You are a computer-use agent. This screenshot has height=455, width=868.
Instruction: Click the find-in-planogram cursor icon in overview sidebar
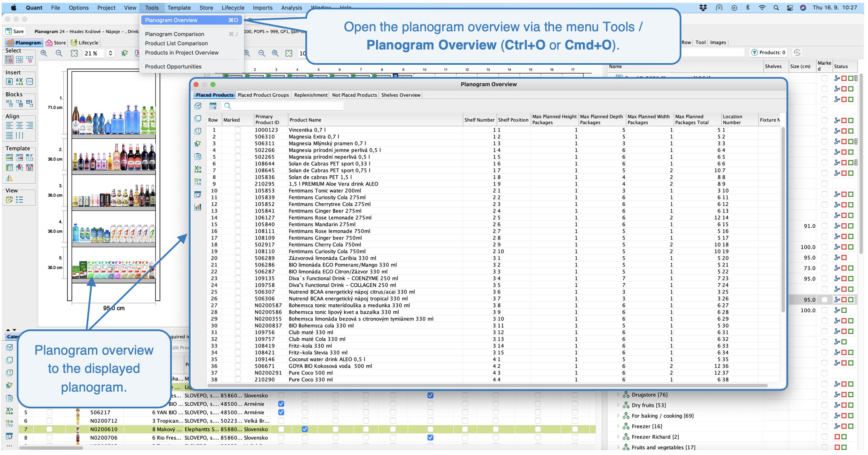point(198,144)
